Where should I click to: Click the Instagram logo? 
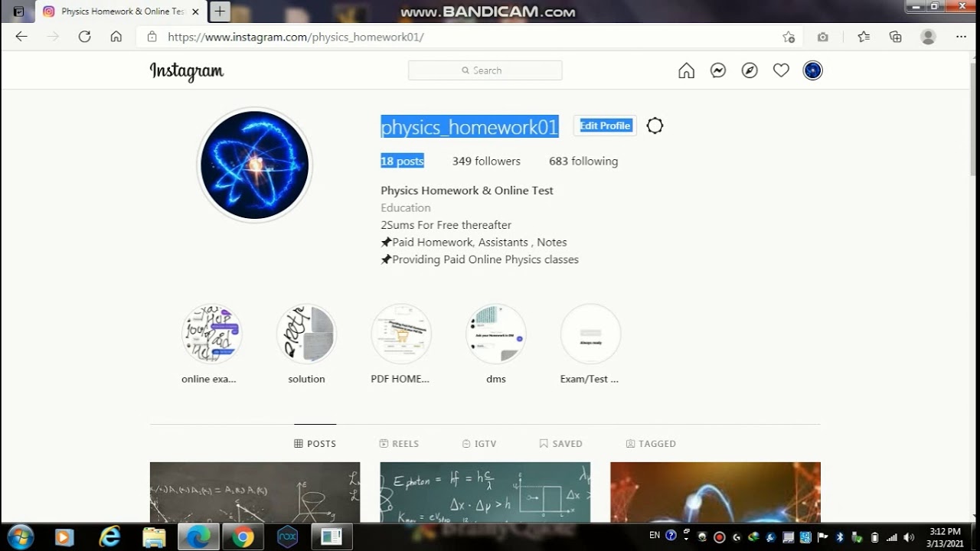click(x=187, y=71)
